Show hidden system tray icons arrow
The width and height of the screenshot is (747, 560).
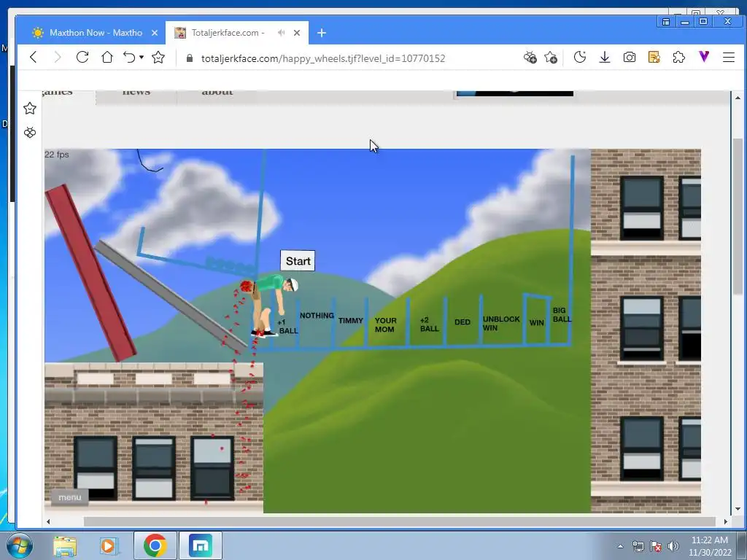pyautogui.click(x=620, y=546)
